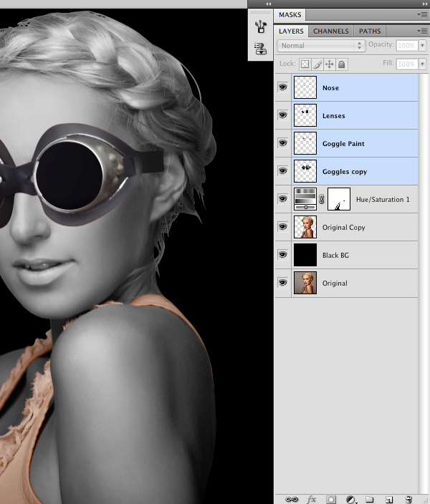Select the Original layer name
This screenshot has width=430, height=504.
click(x=335, y=283)
